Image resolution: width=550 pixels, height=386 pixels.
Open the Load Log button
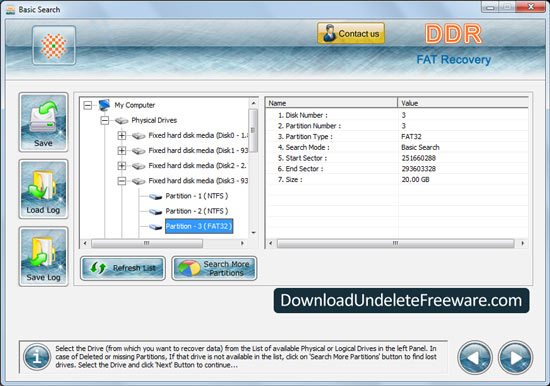(x=43, y=189)
